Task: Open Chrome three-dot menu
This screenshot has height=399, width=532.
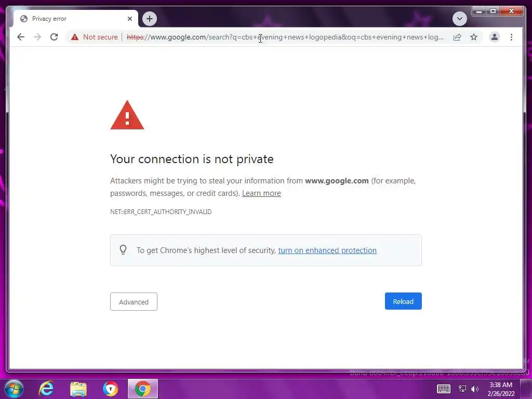Action: (511, 37)
